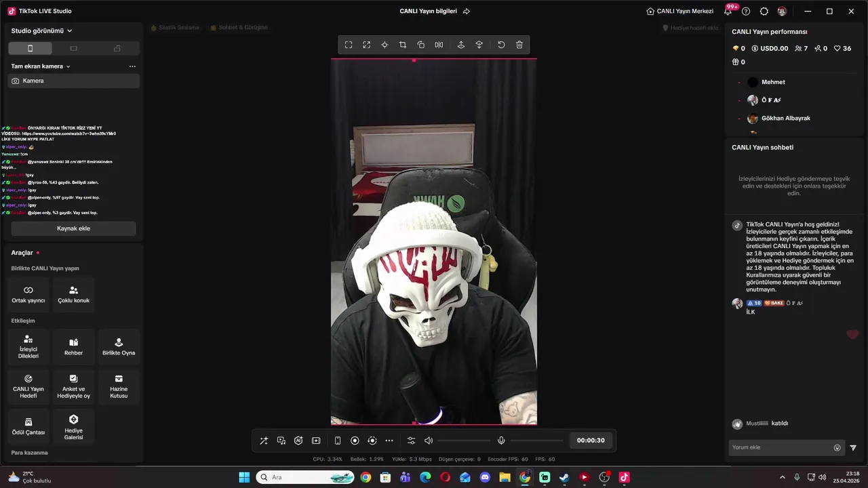Open Hediye Galerisi tool
The image size is (868, 488).
[73, 426]
